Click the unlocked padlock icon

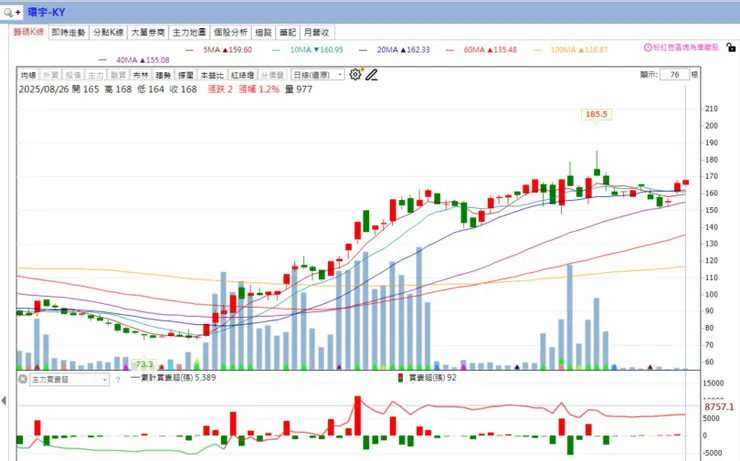(731, 48)
